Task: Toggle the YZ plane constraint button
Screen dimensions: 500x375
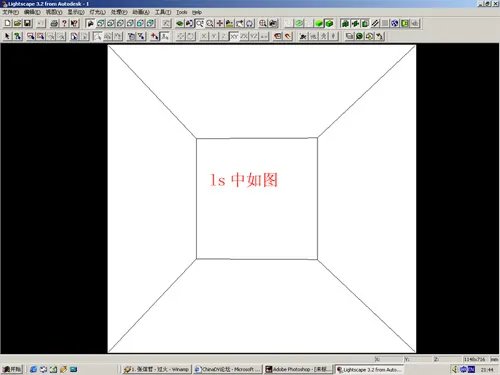Action: coord(254,36)
